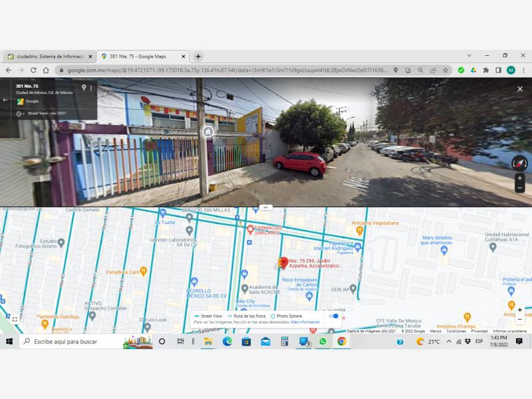Open a new browser tab
Image resolution: width=532 pixels, height=399 pixels.
tap(198, 57)
